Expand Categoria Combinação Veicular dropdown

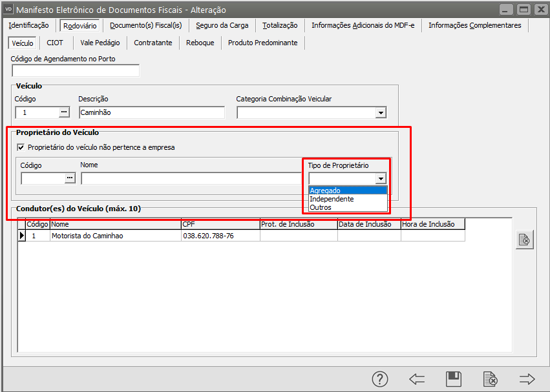381,112
